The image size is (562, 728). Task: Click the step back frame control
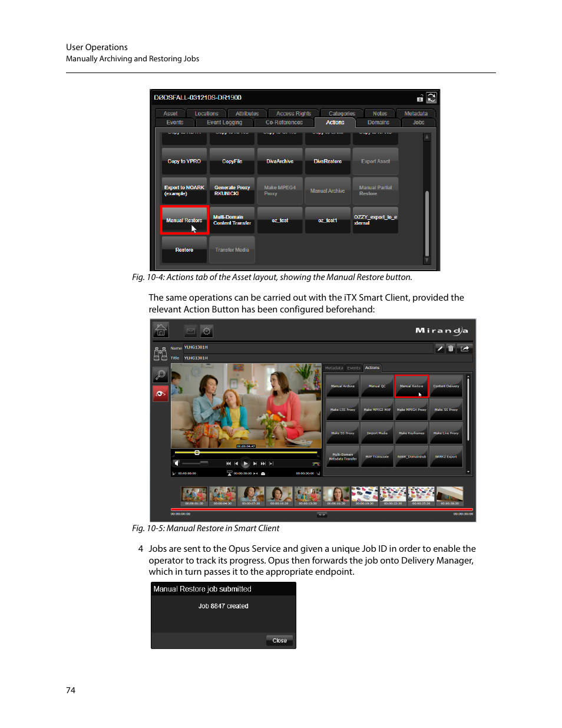(x=236, y=463)
